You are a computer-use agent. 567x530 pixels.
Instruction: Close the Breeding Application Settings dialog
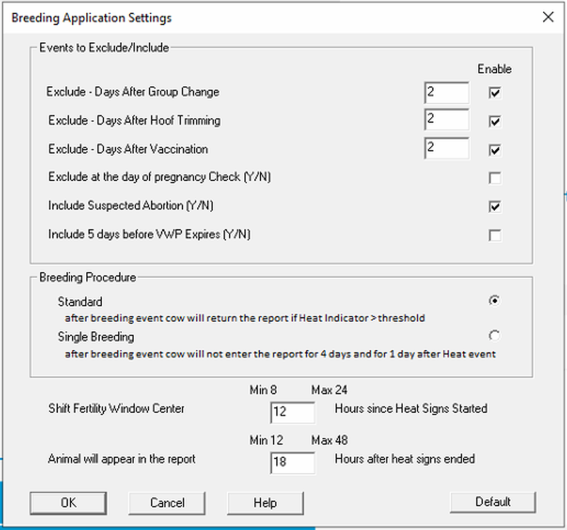coord(548,17)
